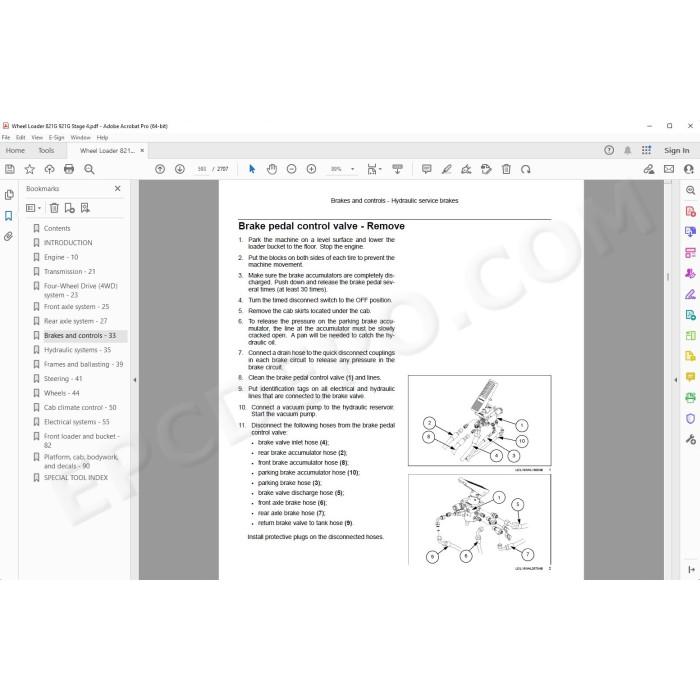Select the highlight text pen tool
Screen dimensions: 700x700
(446, 169)
